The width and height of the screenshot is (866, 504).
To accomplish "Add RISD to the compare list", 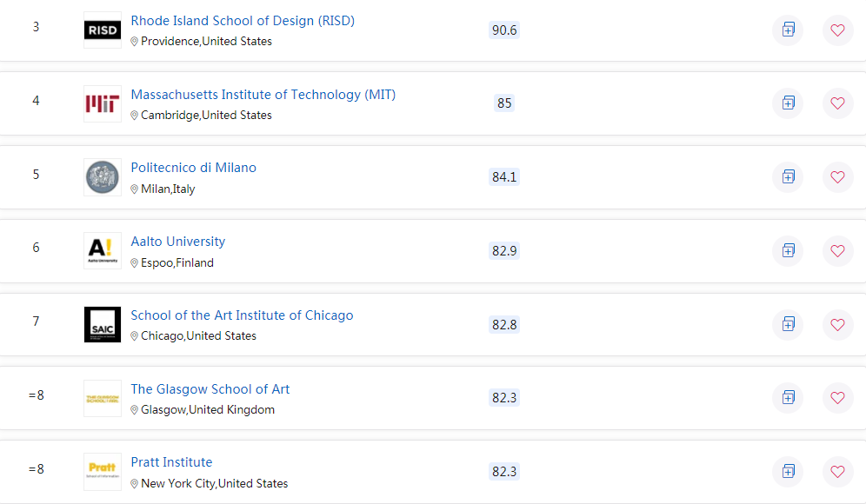I will (x=788, y=30).
